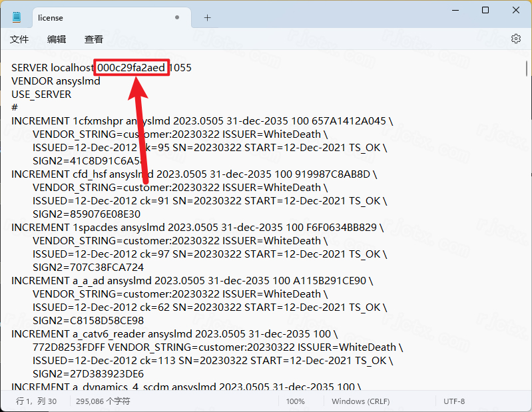Image resolution: width=532 pixels, height=412 pixels.
Task: Click the INCREMENT 1spacdes line
Action: point(198,228)
